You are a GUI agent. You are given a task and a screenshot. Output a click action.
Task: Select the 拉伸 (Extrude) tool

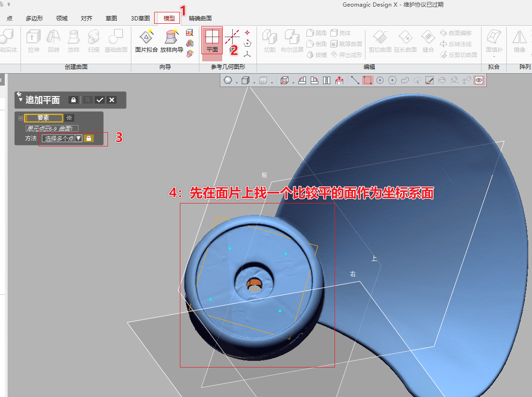[33, 40]
